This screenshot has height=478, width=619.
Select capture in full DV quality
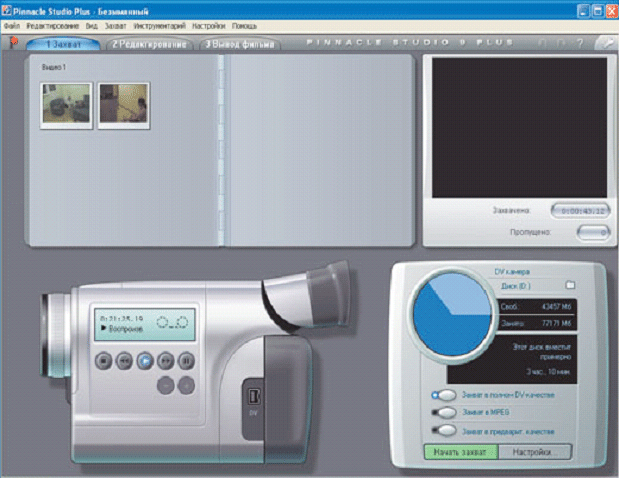[445, 395]
